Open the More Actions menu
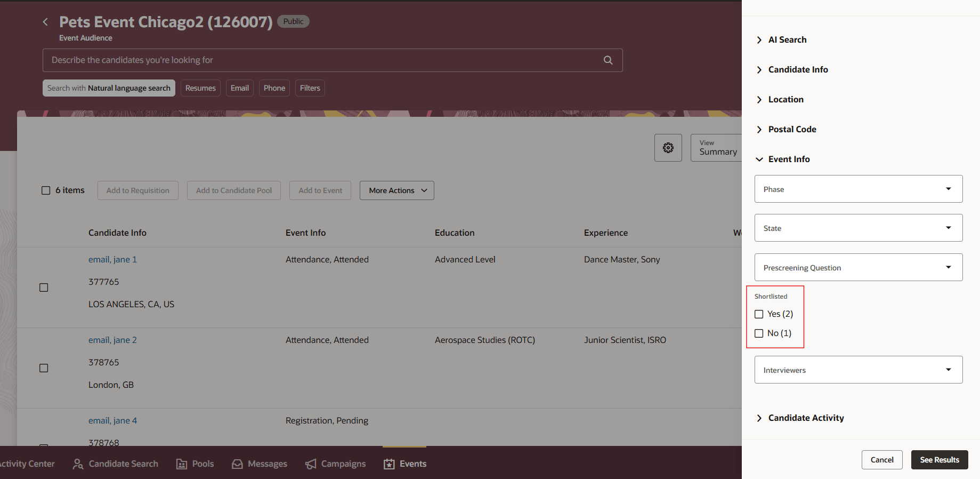This screenshot has width=980, height=479. (x=397, y=190)
